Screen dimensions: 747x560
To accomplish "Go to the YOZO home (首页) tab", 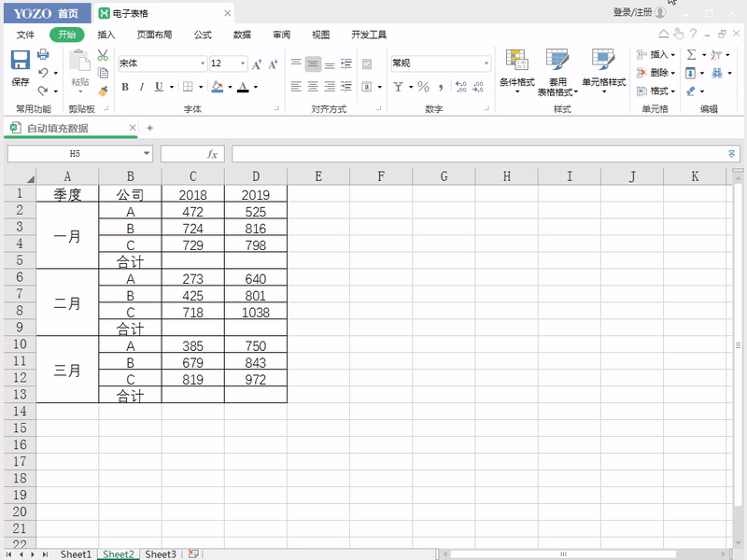I will click(47, 13).
